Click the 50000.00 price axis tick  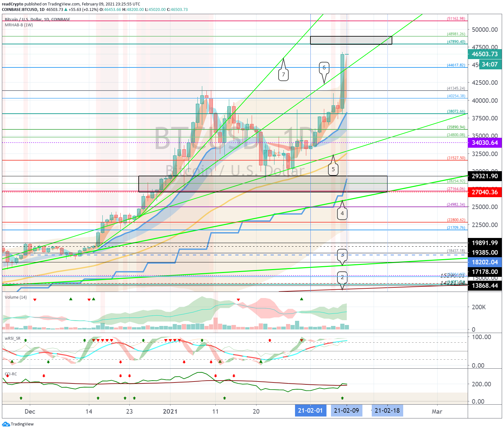485,30
